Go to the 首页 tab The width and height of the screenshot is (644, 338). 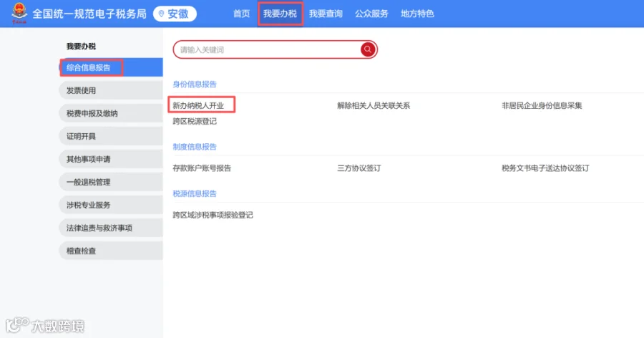tap(242, 14)
